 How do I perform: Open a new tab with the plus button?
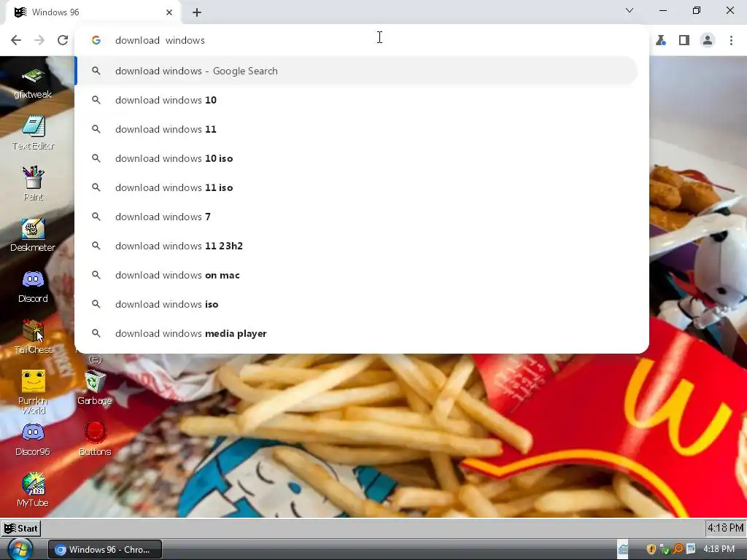coord(197,12)
